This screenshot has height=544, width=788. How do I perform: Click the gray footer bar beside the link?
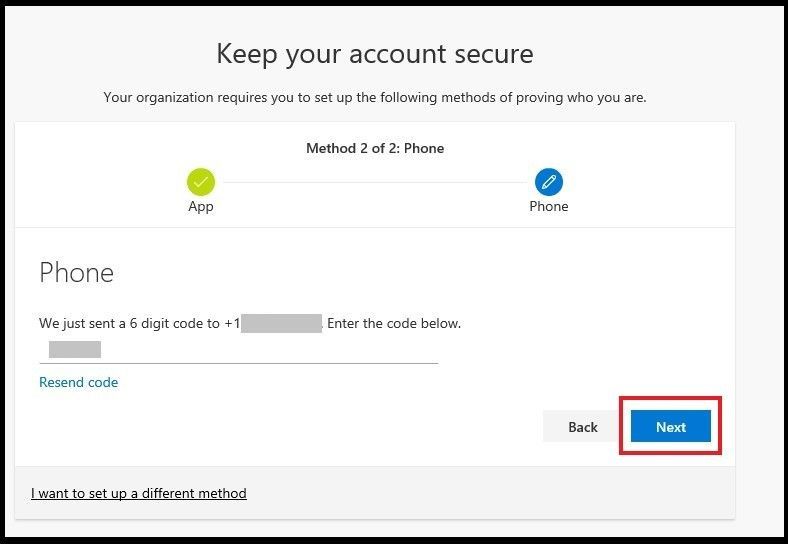click(x=490, y=493)
